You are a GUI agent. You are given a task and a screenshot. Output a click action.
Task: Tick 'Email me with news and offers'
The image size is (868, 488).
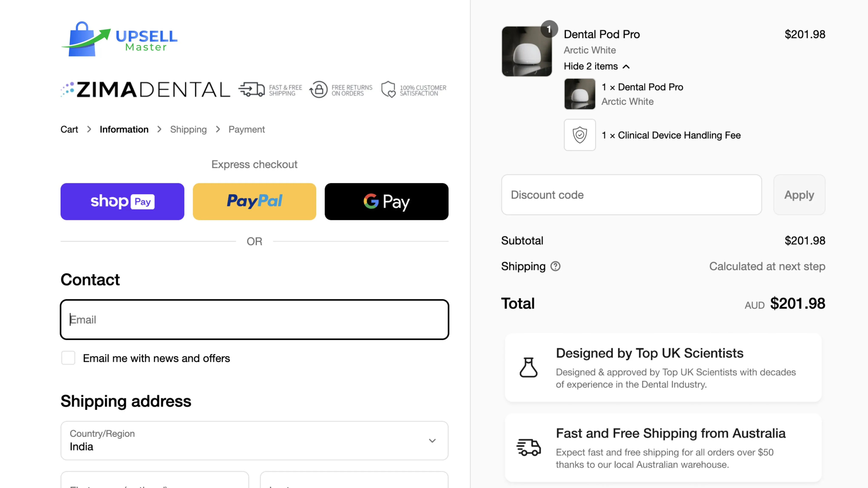coord(69,358)
